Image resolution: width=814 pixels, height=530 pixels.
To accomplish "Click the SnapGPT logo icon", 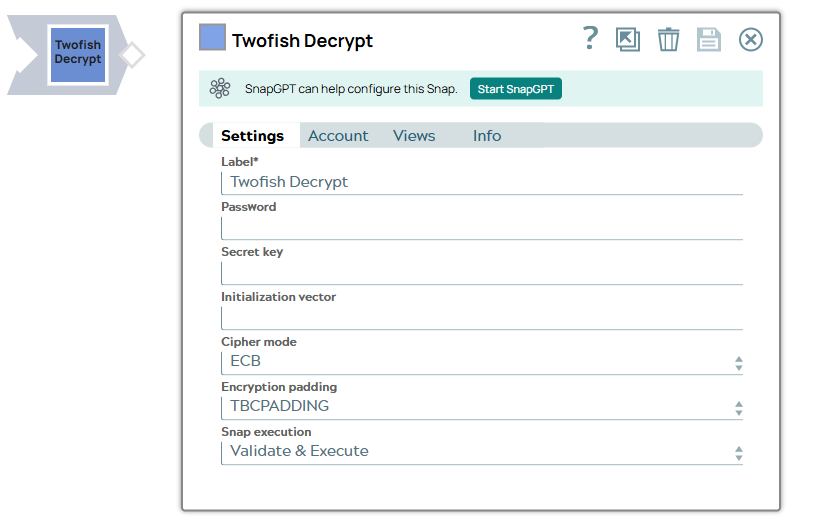I will pyautogui.click(x=220, y=89).
